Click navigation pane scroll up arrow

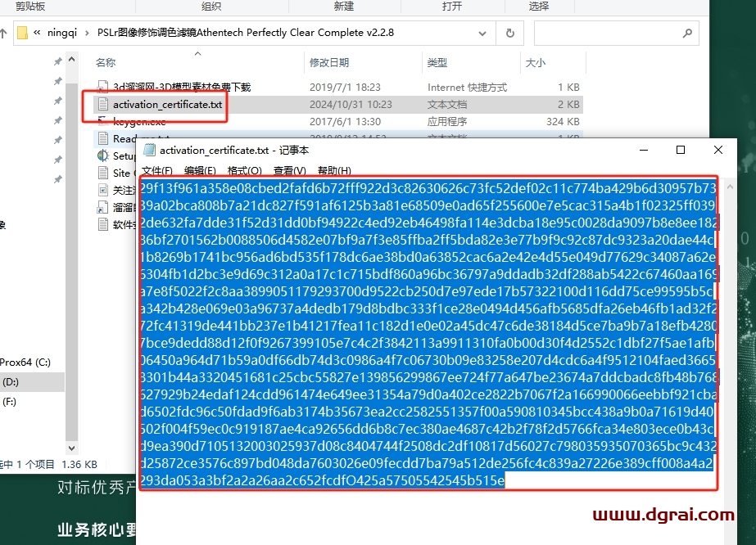(71, 59)
